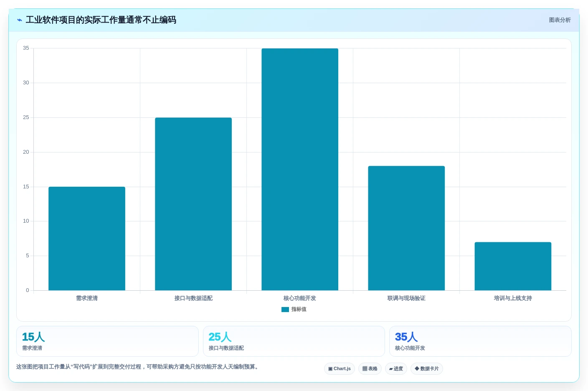
Task: Click the y-axis value 20
Action: (x=26, y=152)
